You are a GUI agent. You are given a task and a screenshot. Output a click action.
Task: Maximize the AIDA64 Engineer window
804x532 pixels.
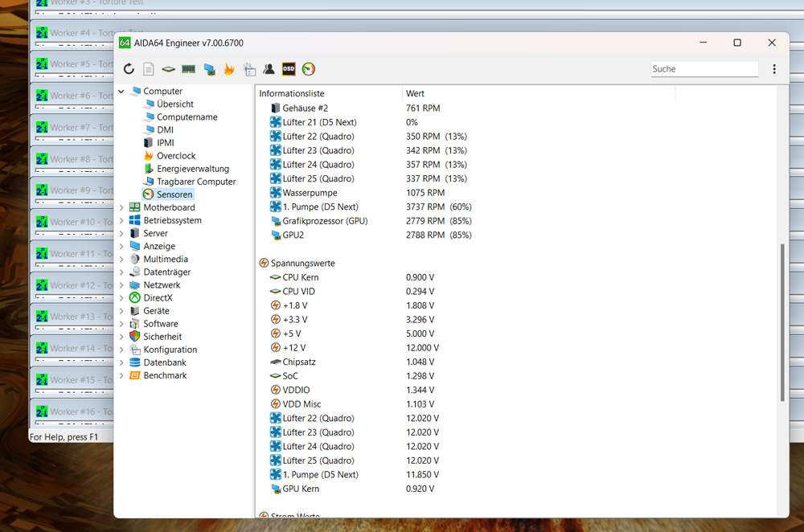[736, 43]
